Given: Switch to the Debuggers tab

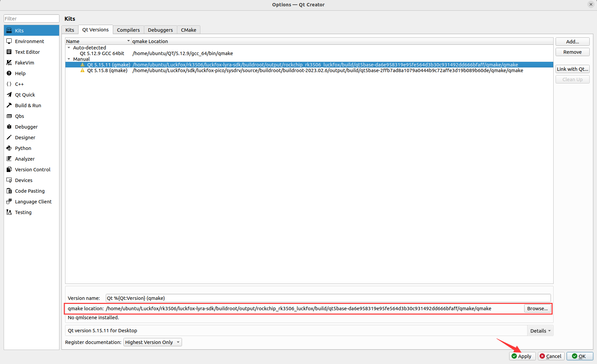Looking at the screenshot, I should click(160, 30).
